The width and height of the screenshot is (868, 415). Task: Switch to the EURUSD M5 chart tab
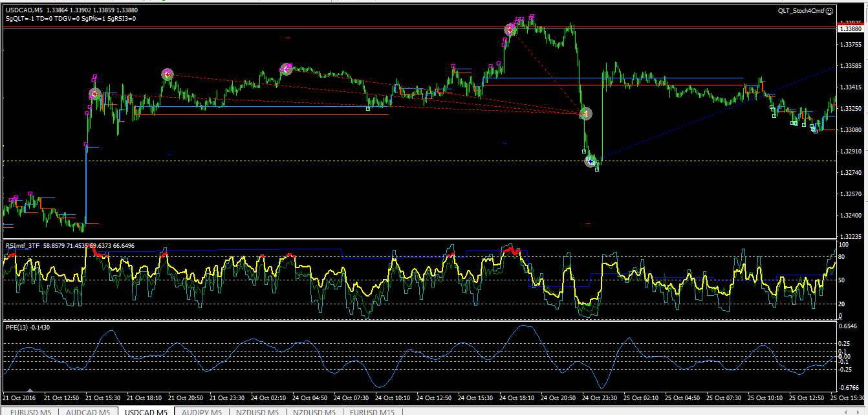point(30,411)
